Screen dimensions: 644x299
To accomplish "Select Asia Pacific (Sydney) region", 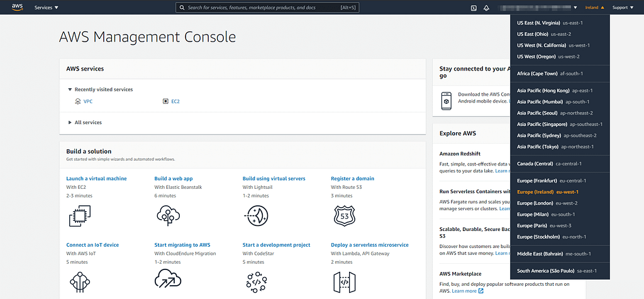I will coord(560,135).
